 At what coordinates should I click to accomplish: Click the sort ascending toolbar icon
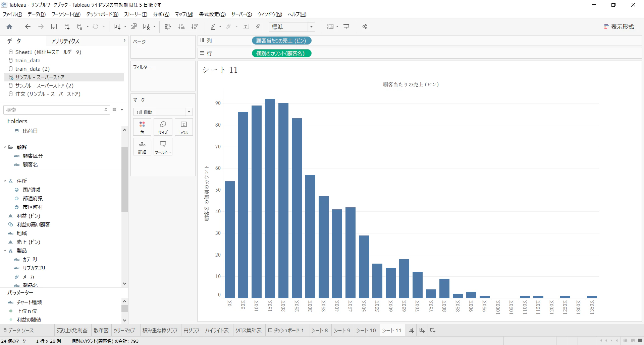181,26
